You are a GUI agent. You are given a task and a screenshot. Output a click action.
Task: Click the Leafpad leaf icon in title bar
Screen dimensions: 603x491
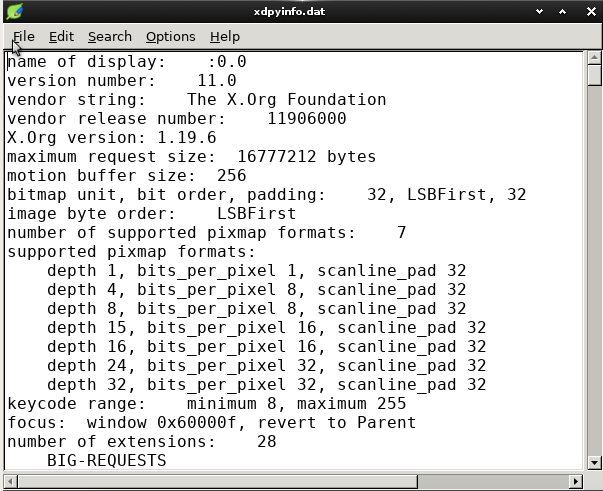(12, 11)
